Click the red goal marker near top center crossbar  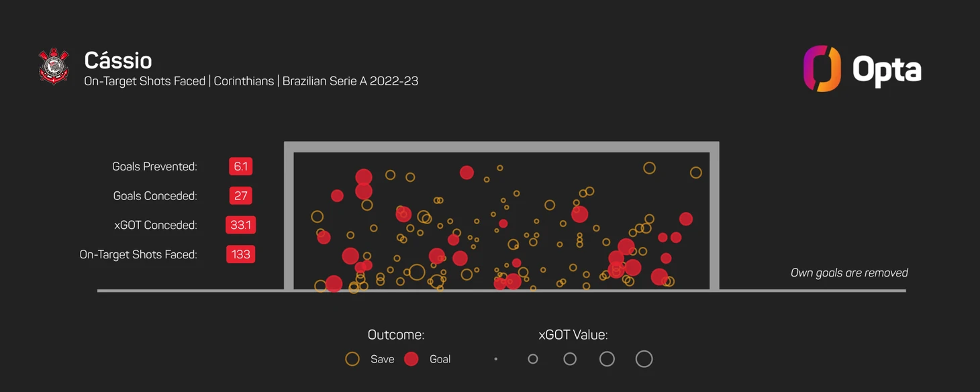467,173
